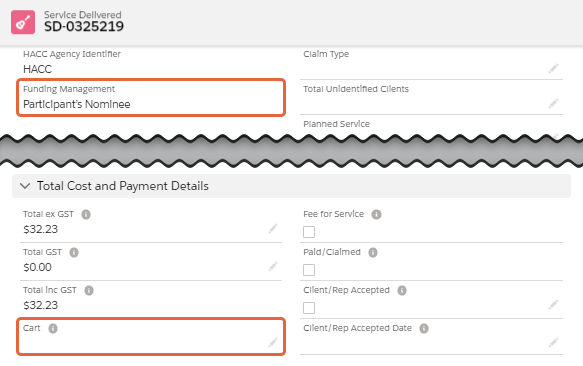Image resolution: width=583 pixels, height=366 pixels.
Task: Edit Client/Rep Accepted pencil icon
Action: point(553,305)
